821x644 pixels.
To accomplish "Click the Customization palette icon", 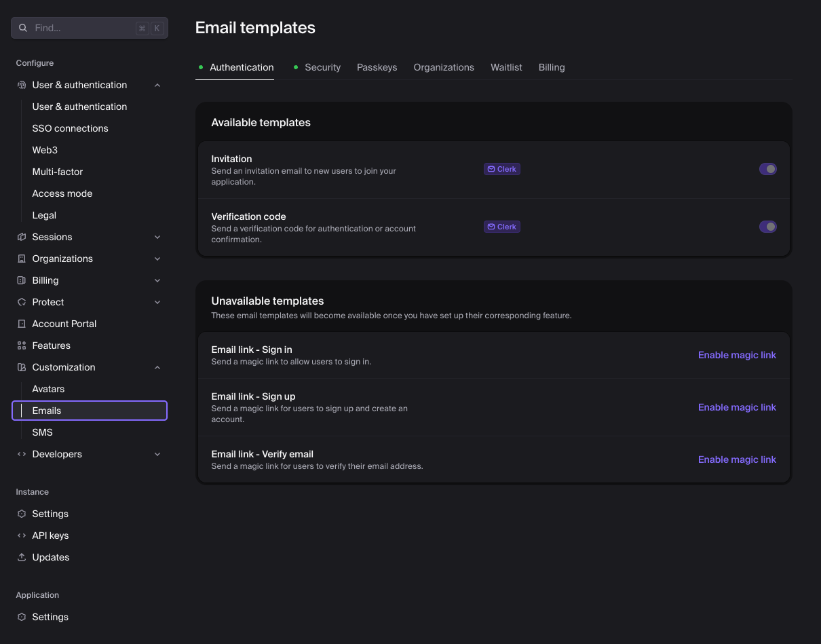I will pos(22,367).
